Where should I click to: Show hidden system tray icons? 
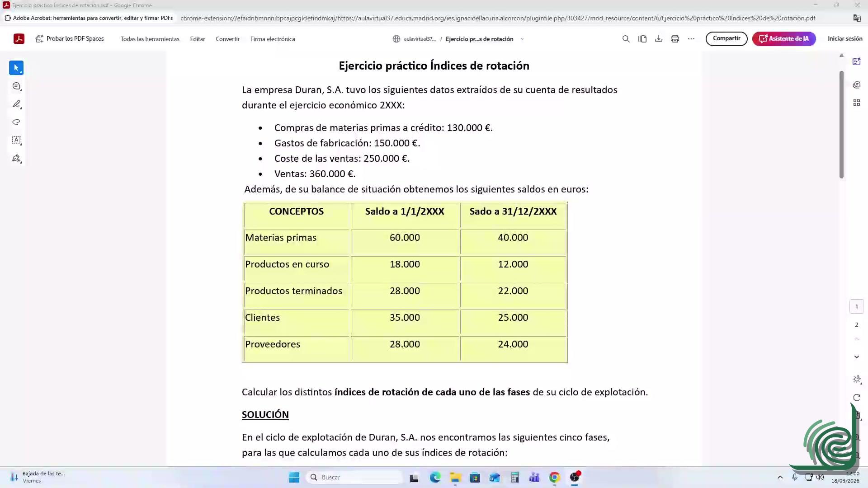click(780, 477)
